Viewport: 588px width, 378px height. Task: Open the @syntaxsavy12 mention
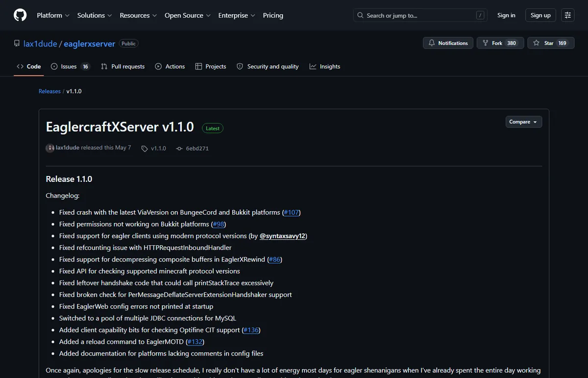(x=282, y=236)
